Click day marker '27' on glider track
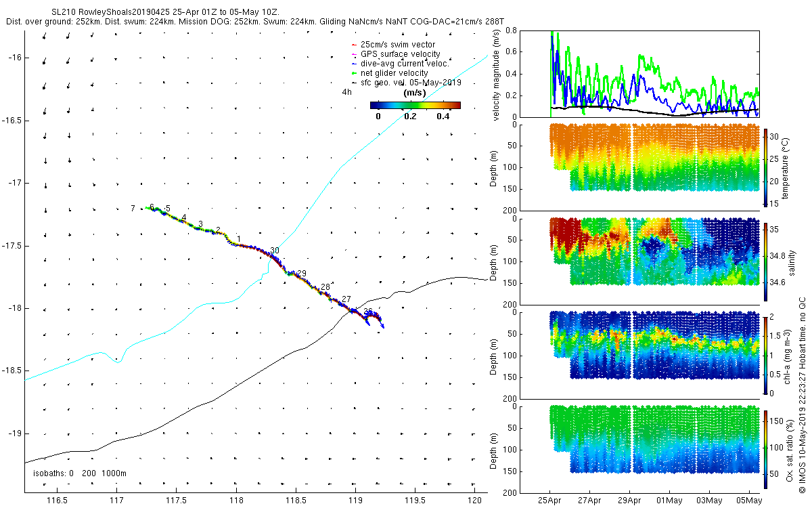 pos(346,299)
